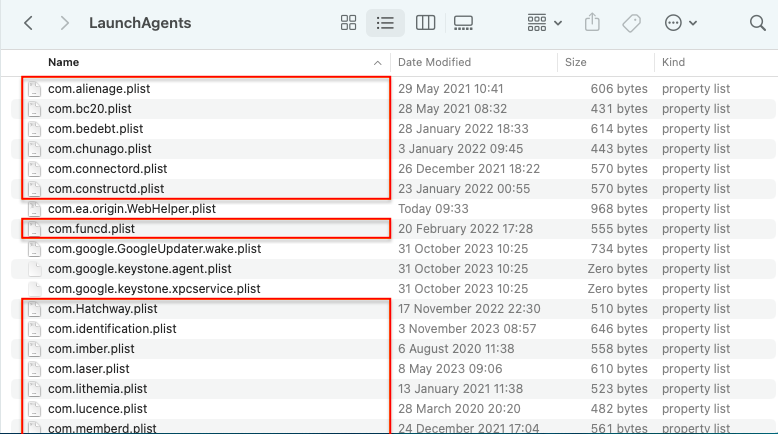778x434 pixels.
Task: Open the More actions ellipsis menu
Action: pos(680,23)
